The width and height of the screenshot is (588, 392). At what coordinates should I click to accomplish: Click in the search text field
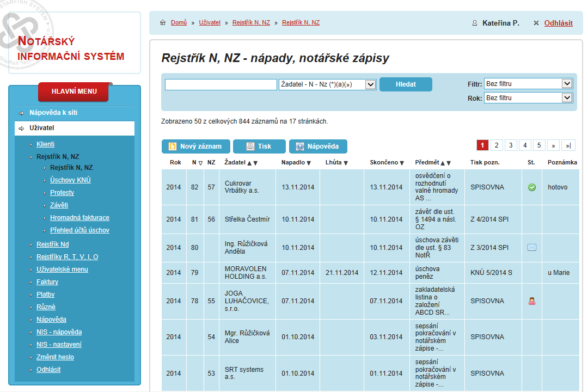[221, 85]
